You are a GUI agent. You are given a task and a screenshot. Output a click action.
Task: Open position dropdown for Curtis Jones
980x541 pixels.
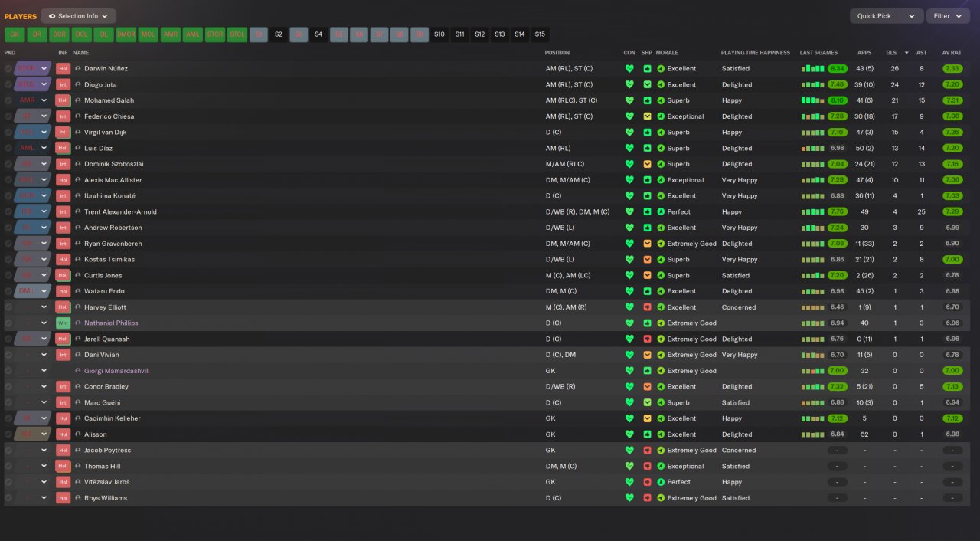44,275
